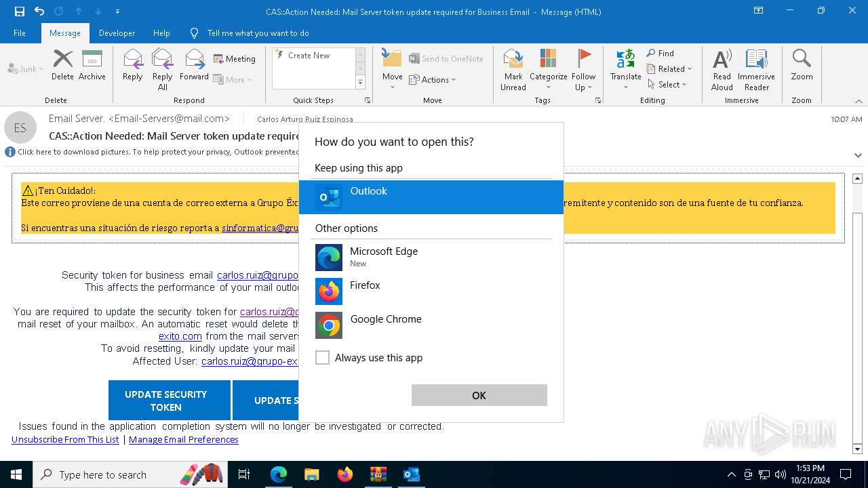Open the Customize Quick Access Toolbar arrow
The height and width of the screenshot is (488, 868).
(118, 12)
